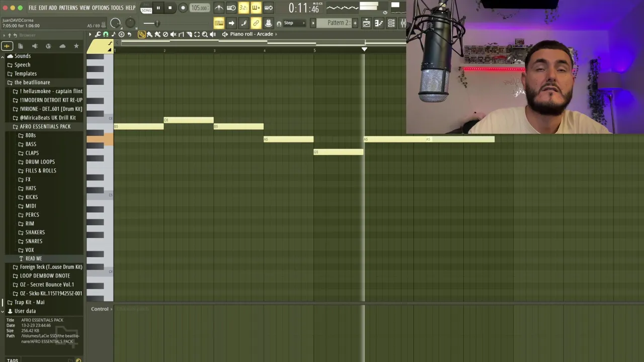Select the browser audio waveform tab
The width and height of the screenshot is (644, 362).
[x=7, y=46]
